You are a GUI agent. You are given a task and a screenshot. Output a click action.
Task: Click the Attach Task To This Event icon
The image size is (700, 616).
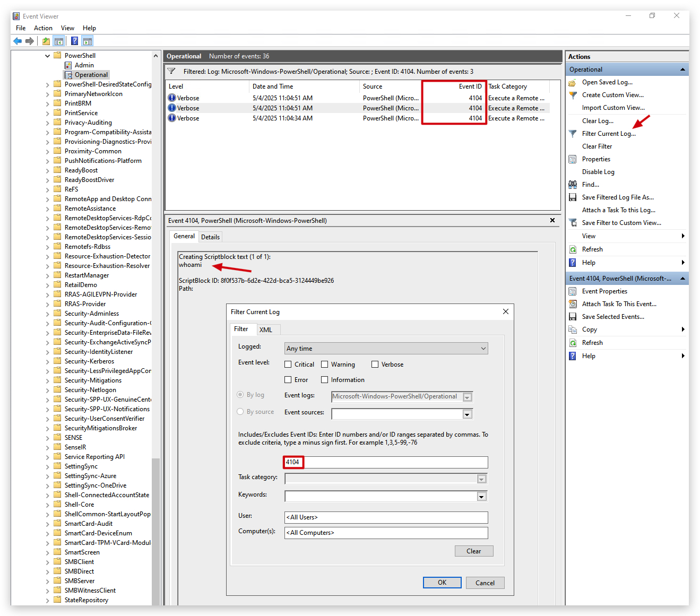pos(573,304)
